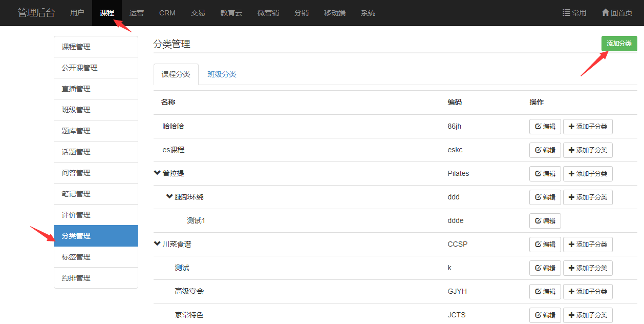This screenshot has width=644, height=324.
Task: Select the 课程分类 tab
Action: pyautogui.click(x=176, y=74)
